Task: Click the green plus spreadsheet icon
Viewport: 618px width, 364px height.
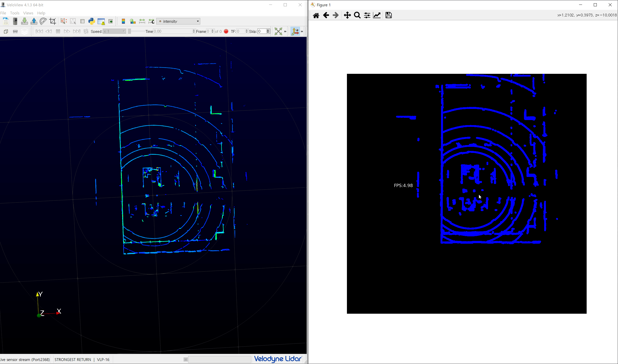Action: tap(111, 21)
